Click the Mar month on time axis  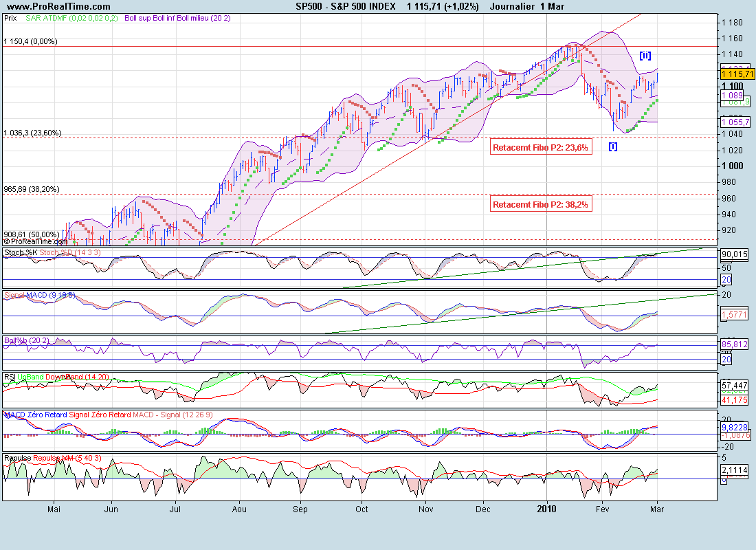click(657, 509)
